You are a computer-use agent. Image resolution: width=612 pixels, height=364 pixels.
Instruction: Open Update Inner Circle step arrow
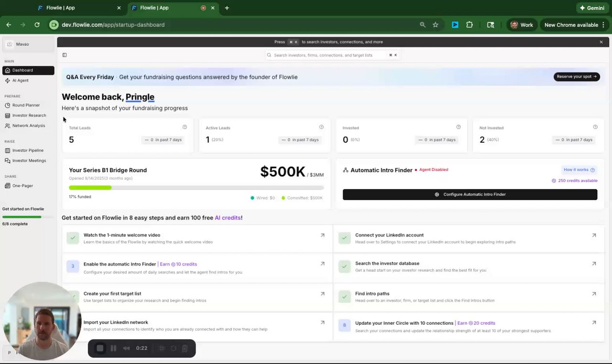click(x=594, y=322)
